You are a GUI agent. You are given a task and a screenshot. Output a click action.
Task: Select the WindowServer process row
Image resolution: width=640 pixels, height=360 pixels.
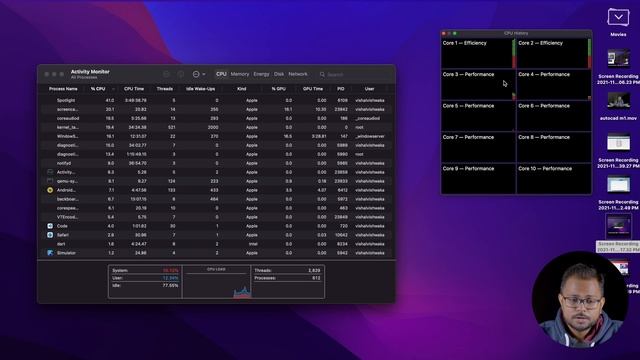pyautogui.click(x=216, y=136)
